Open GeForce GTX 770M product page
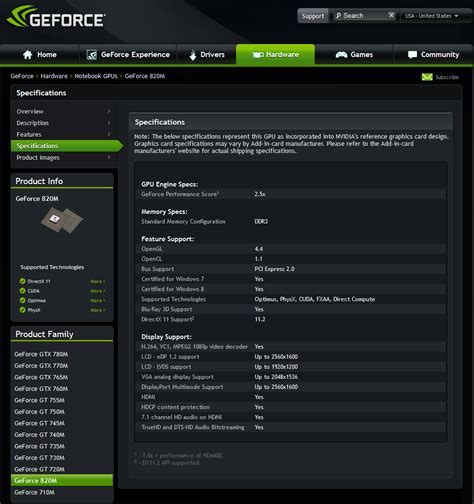 [41, 366]
